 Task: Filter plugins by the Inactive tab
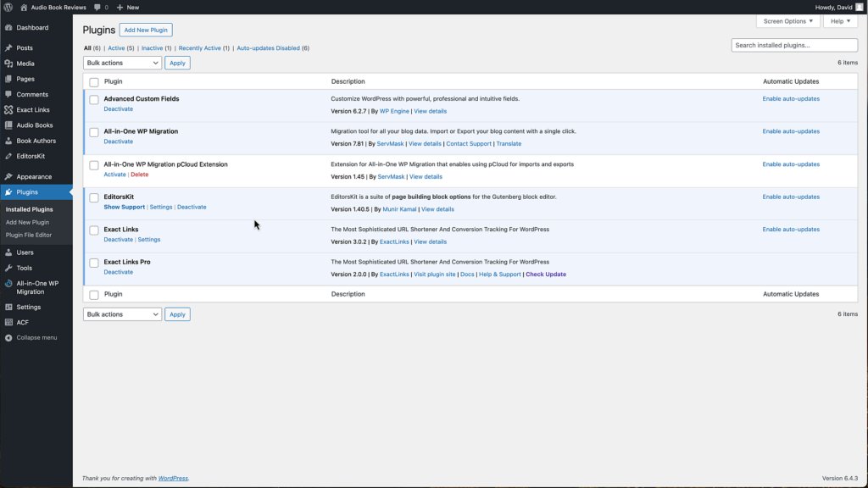pyautogui.click(x=153, y=48)
